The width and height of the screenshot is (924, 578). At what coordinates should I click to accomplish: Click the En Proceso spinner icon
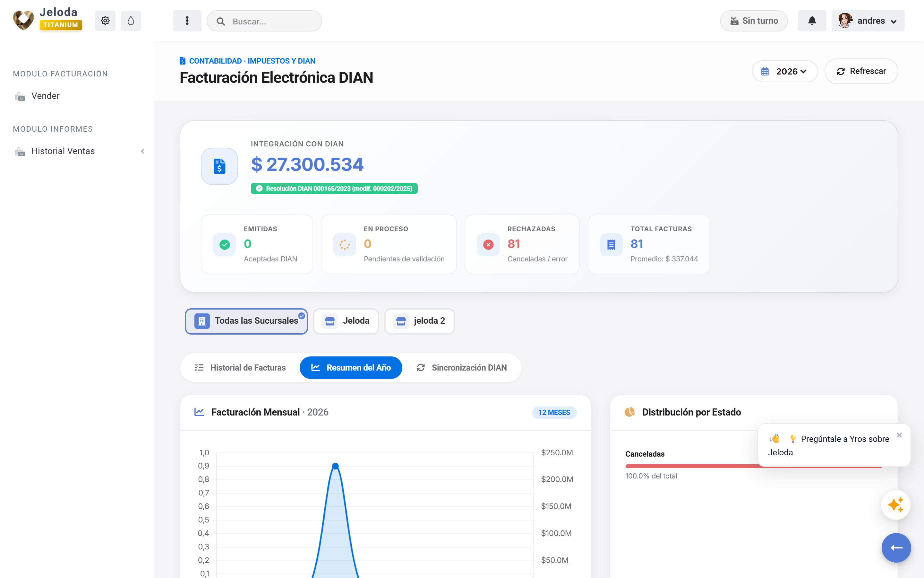pyautogui.click(x=344, y=245)
